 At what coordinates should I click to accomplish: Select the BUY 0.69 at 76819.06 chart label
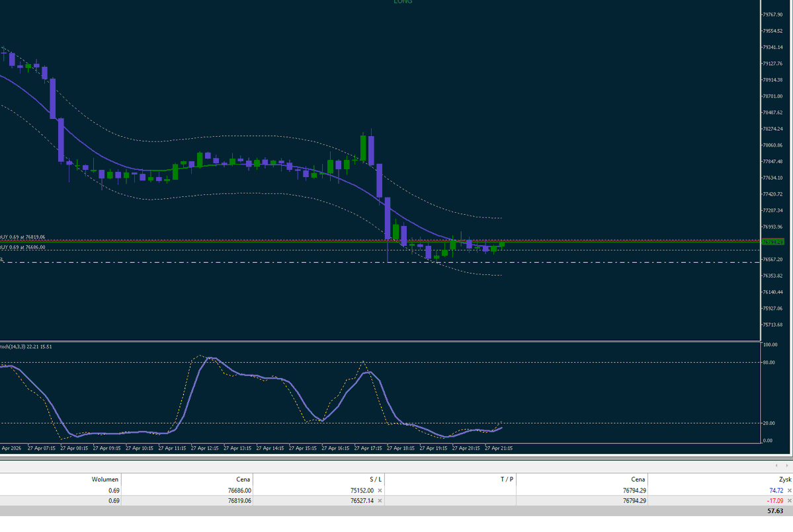coord(22,235)
